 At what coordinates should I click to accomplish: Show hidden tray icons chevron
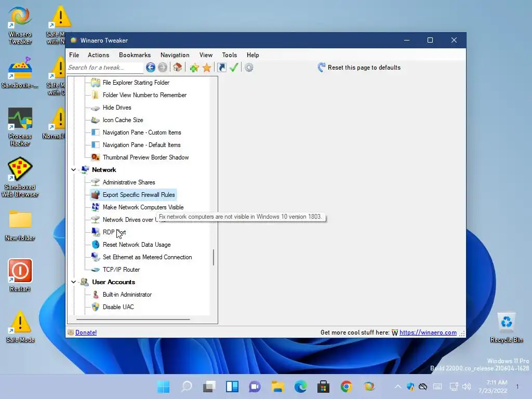tap(397, 387)
